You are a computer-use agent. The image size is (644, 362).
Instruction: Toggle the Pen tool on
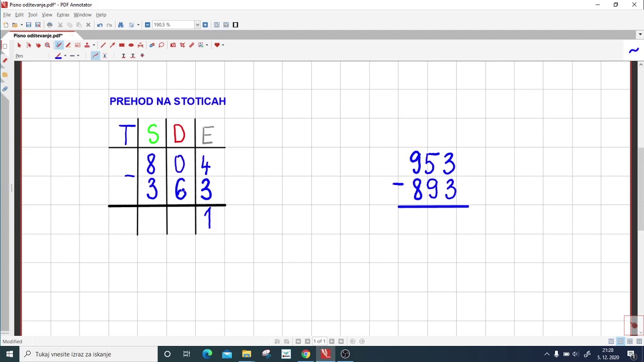[x=59, y=45]
